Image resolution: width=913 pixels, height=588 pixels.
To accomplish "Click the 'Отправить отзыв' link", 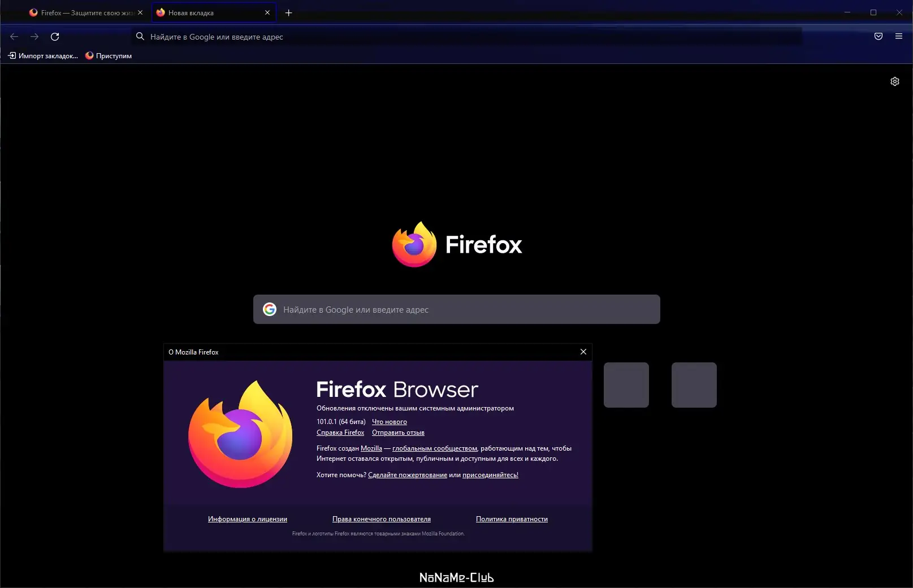I will click(x=398, y=433).
